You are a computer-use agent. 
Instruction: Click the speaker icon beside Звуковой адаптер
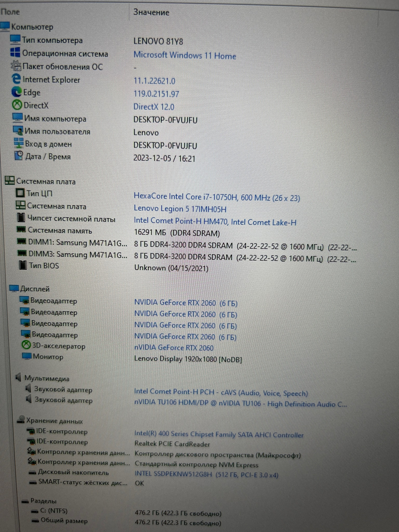(x=27, y=389)
